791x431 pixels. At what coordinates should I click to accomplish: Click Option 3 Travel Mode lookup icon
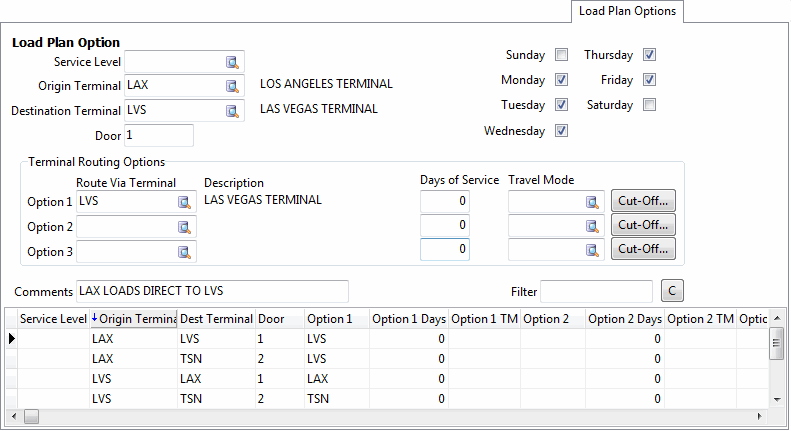pos(593,250)
